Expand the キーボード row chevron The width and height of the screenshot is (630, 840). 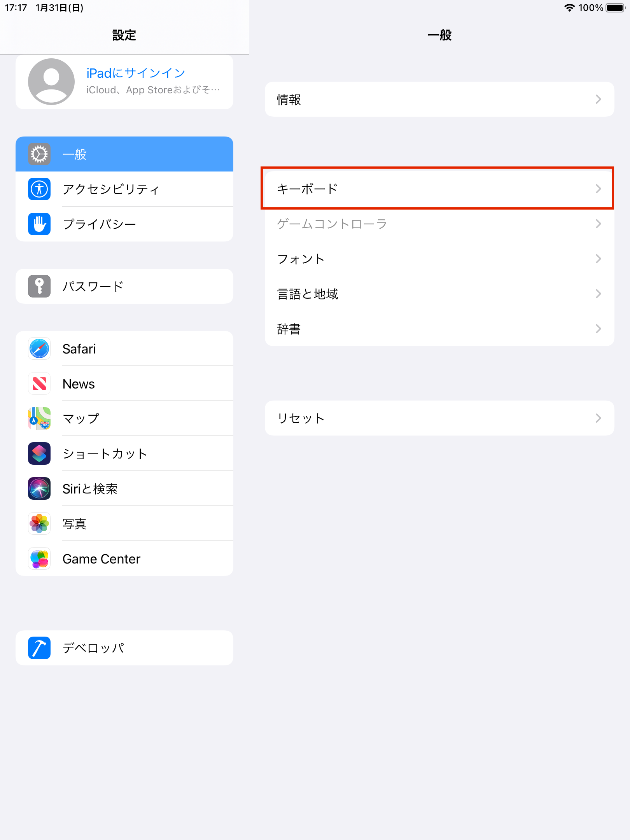coord(598,189)
